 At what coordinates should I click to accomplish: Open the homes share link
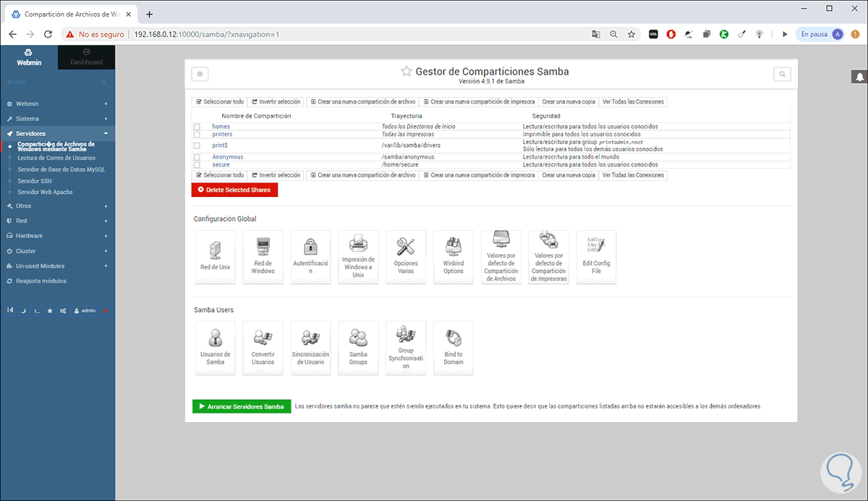tap(221, 127)
